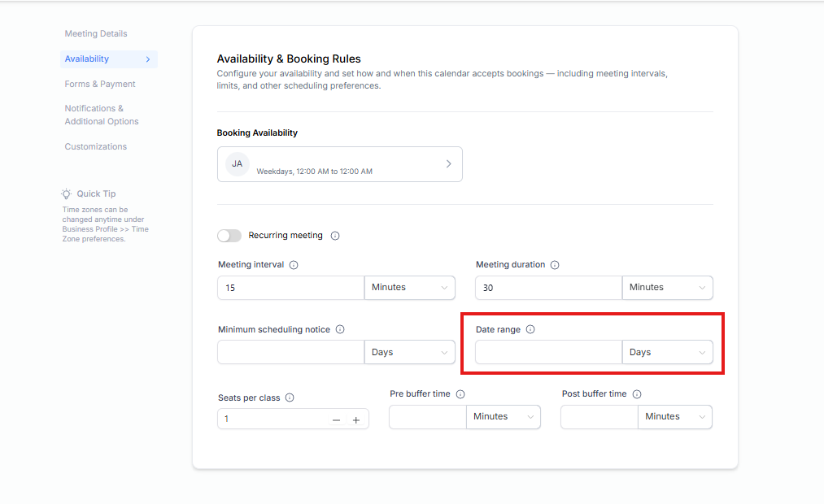Image resolution: width=824 pixels, height=504 pixels.
Task: Click info icon beside Date range label
Action: click(530, 330)
